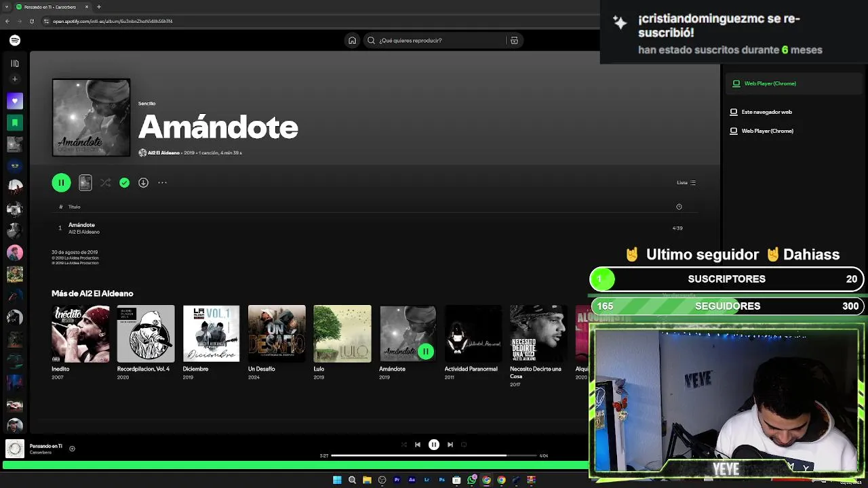The height and width of the screenshot is (488, 868).
Task: Open Chrome's tab search dropdown arrow
Action: [x=7, y=7]
